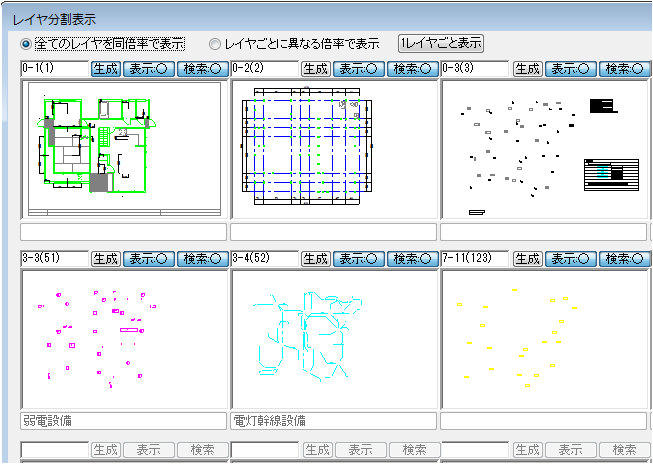653x464 pixels.
Task: Click the '1レイヤごと表示' button
Action: (x=441, y=43)
